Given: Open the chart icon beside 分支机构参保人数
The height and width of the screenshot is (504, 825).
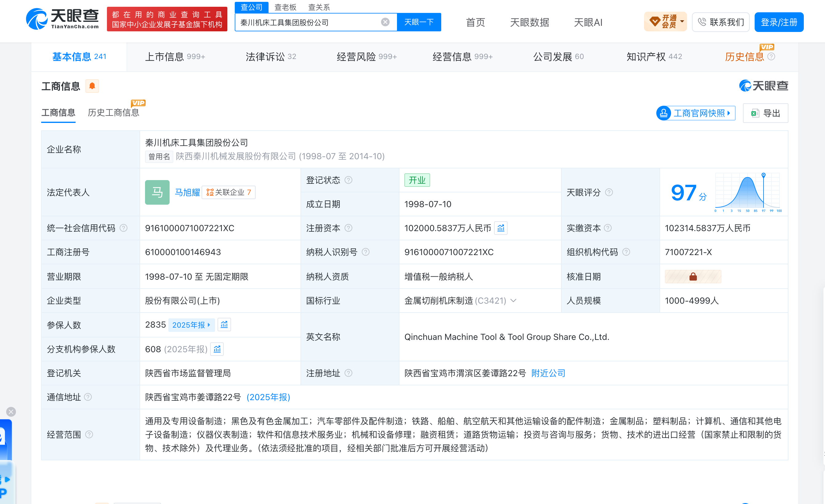Looking at the screenshot, I should point(217,349).
